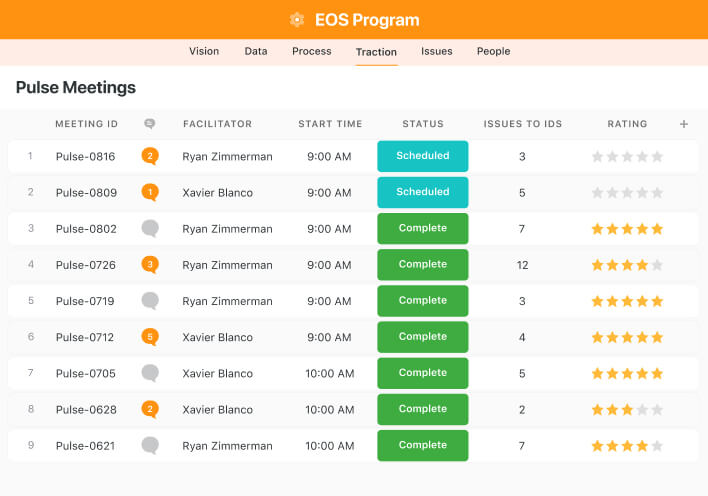
Task: Click issues count 12 for Pulse-0726
Action: coord(522,265)
